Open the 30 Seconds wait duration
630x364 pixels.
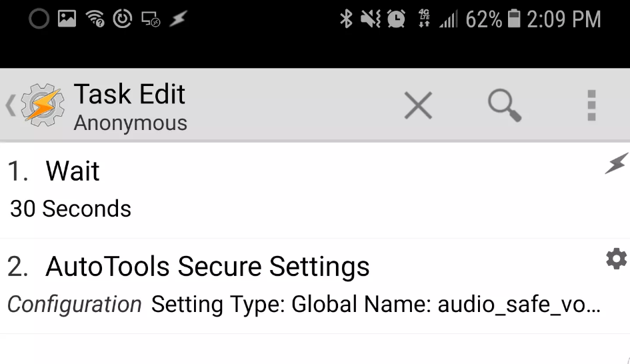click(70, 209)
